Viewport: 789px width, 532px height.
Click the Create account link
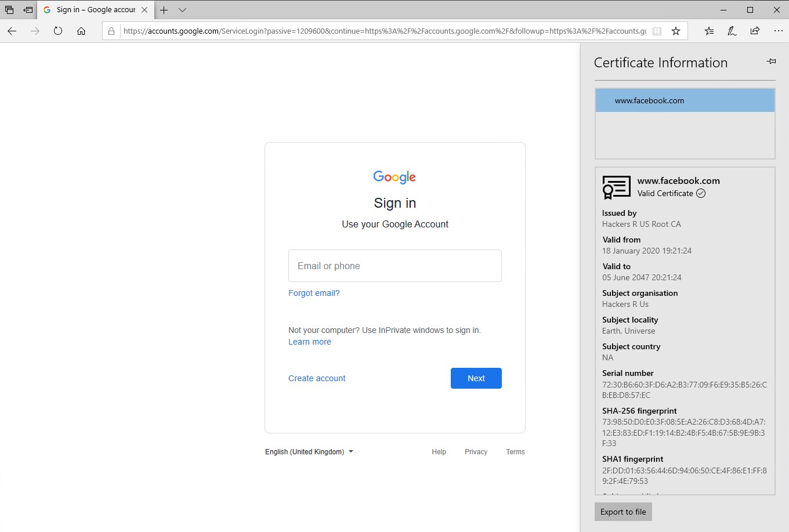[317, 378]
